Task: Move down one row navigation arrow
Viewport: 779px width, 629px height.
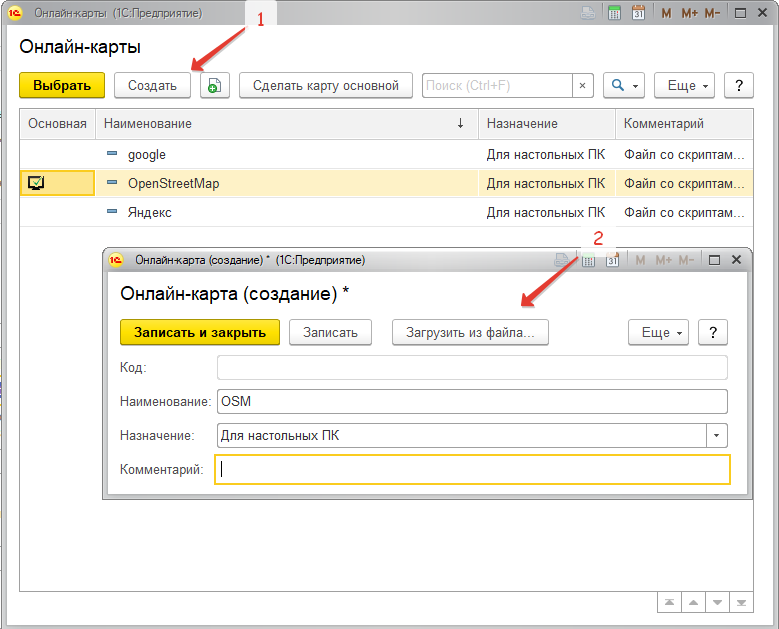Action: pyautogui.click(x=717, y=603)
